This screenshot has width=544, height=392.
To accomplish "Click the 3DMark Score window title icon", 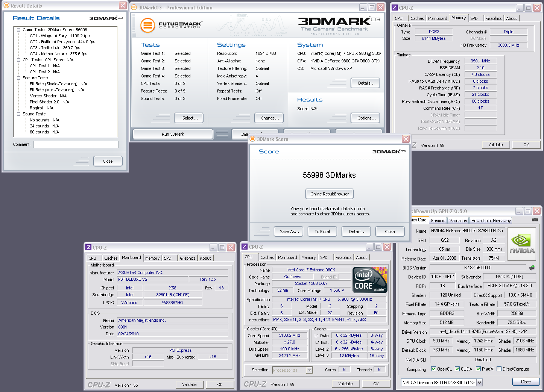I will tap(253, 139).
